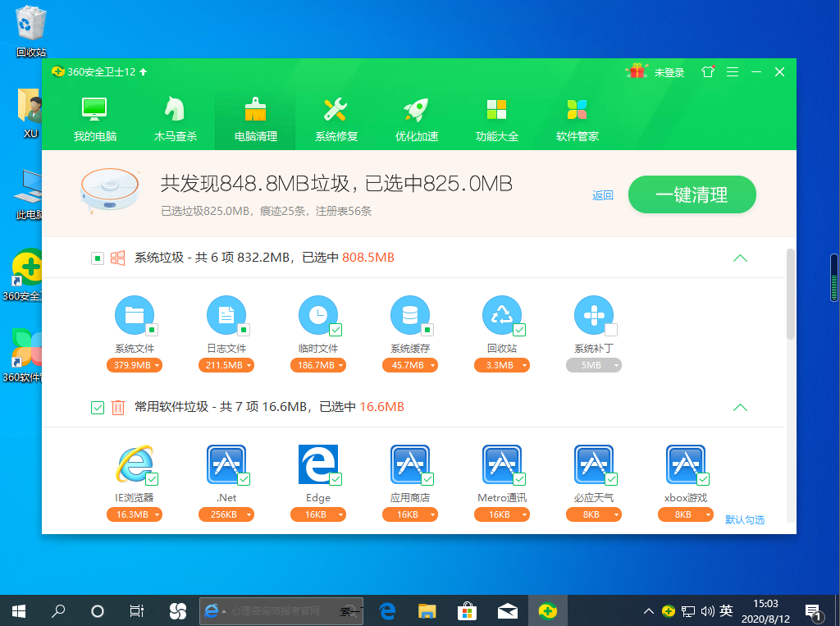Toggle the 系统垃圾 category checkbox

coord(96,258)
